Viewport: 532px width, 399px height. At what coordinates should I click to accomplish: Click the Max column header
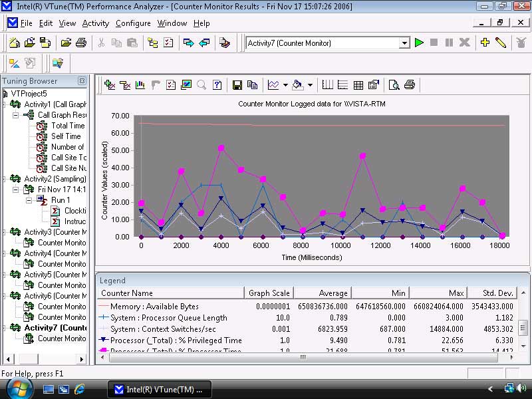pyautogui.click(x=438, y=293)
